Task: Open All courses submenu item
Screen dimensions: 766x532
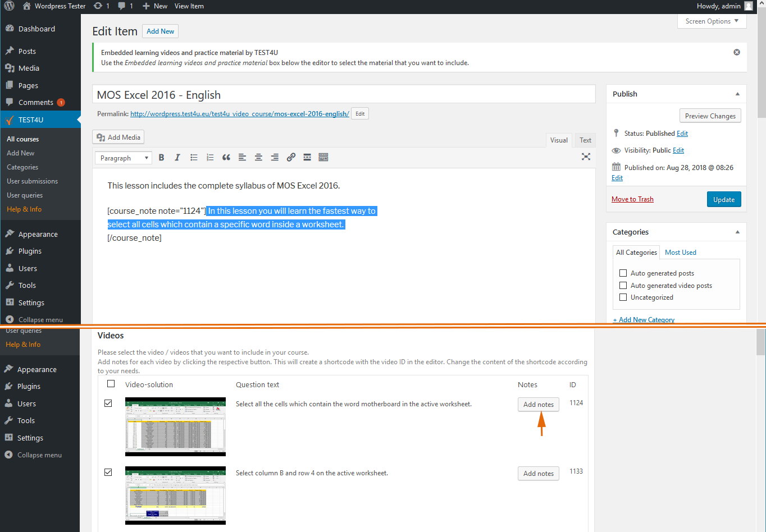Action: coord(23,139)
